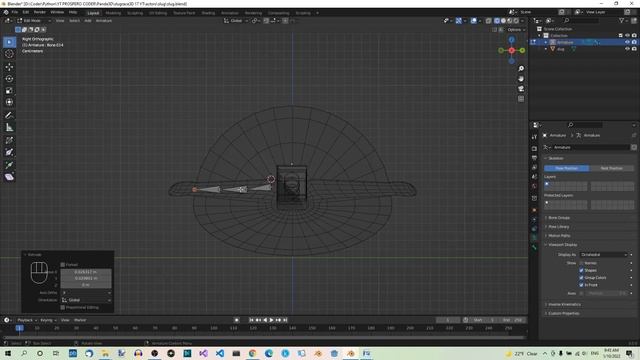Toggle Proportional Editing checkbox in Extrude panel
The height and width of the screenshot is (360, 640).
point(63,307)
